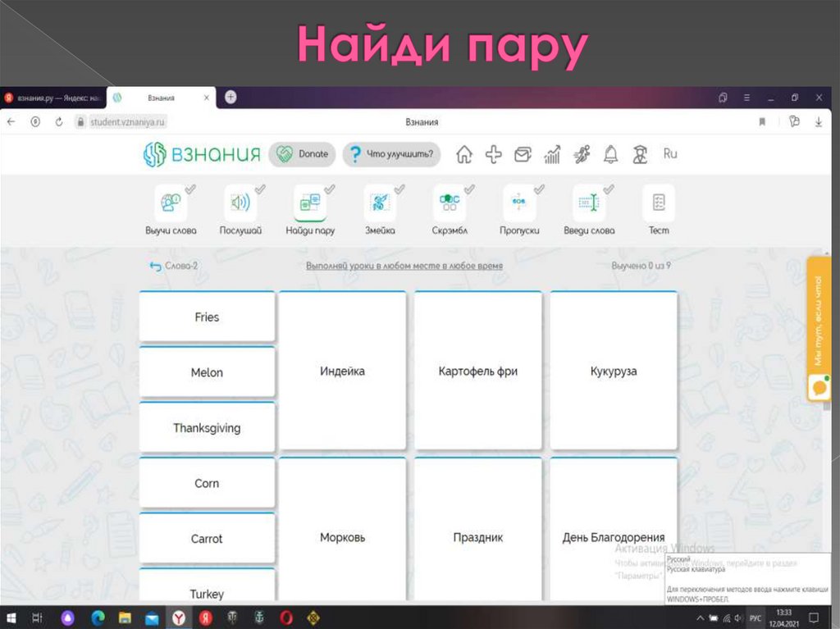Open the graduate student profile icon
Screen dimensions: 840x629
[x=640, y=154]
